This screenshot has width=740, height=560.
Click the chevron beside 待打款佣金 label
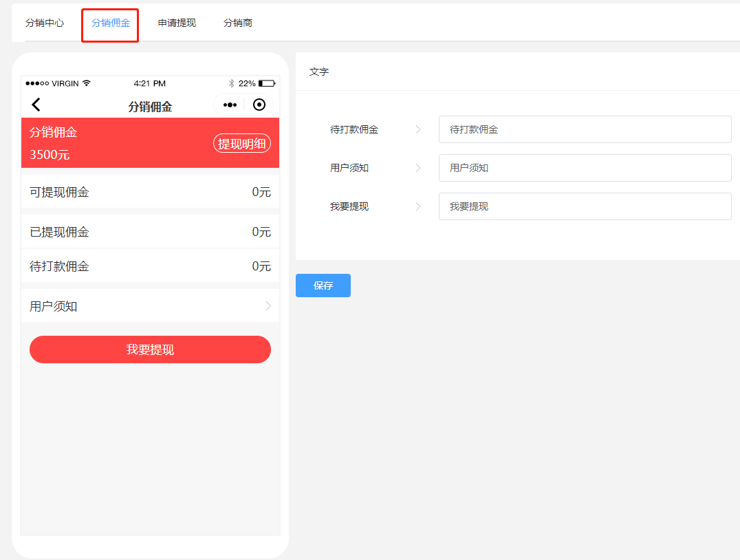418,129
